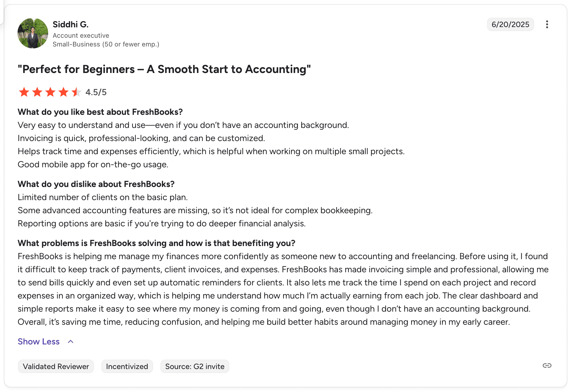Click the fourth rating star
575x392 pixels.
63,92
